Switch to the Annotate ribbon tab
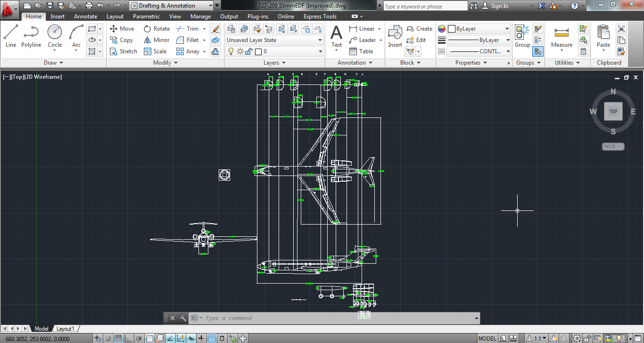 [85, 17]
